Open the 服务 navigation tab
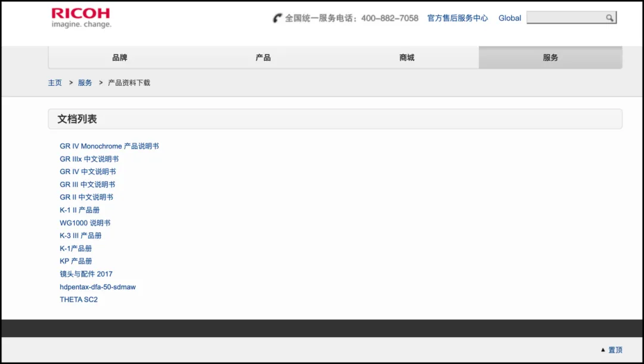This screenshot has width=644, height=364. click(x=550, y=57)
